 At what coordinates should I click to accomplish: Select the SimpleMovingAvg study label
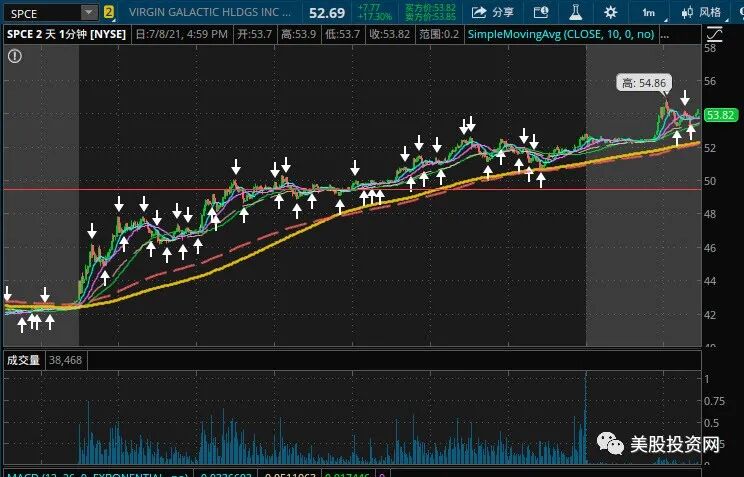[x=561, y=34]
